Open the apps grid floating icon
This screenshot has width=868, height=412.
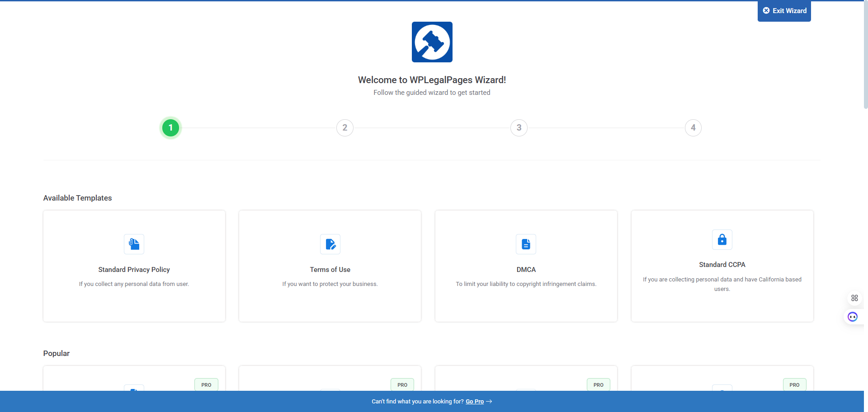[x=855, y=298]
